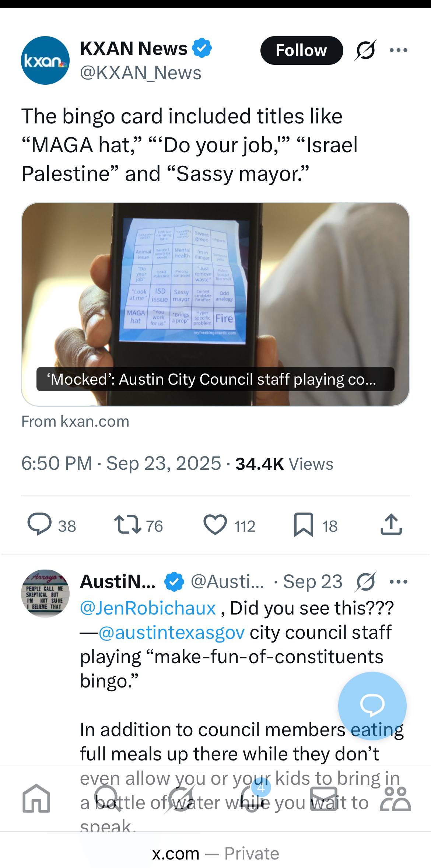
Task: Open more options on AustiN reply
Action: pyautogui.click(x=399, y=582)
